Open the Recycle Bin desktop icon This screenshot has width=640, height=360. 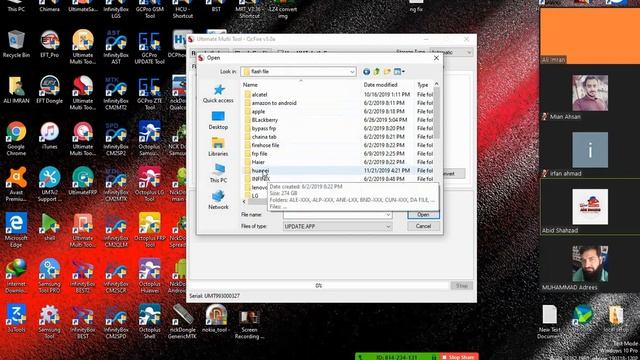pyautogui.click(x=16, y=44)
